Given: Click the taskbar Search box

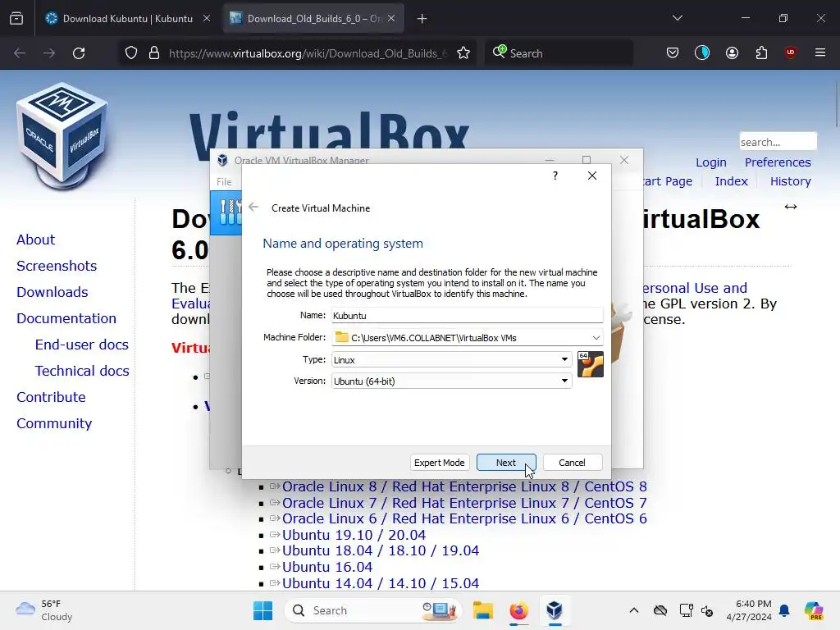Looking at the screenshot, I should pyautogui.click(x=373, y=610).
